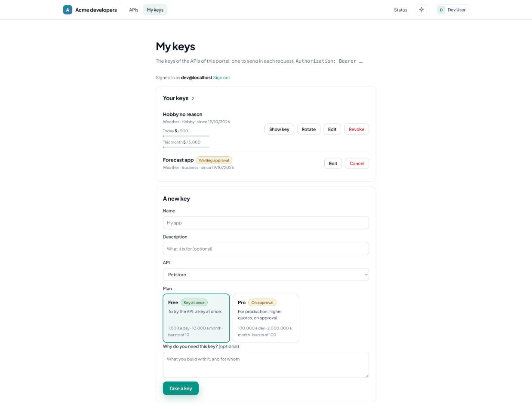Click the 'Key at once' badge
Image resolution: width=532 pixels, height=409 pixels.
194,302
